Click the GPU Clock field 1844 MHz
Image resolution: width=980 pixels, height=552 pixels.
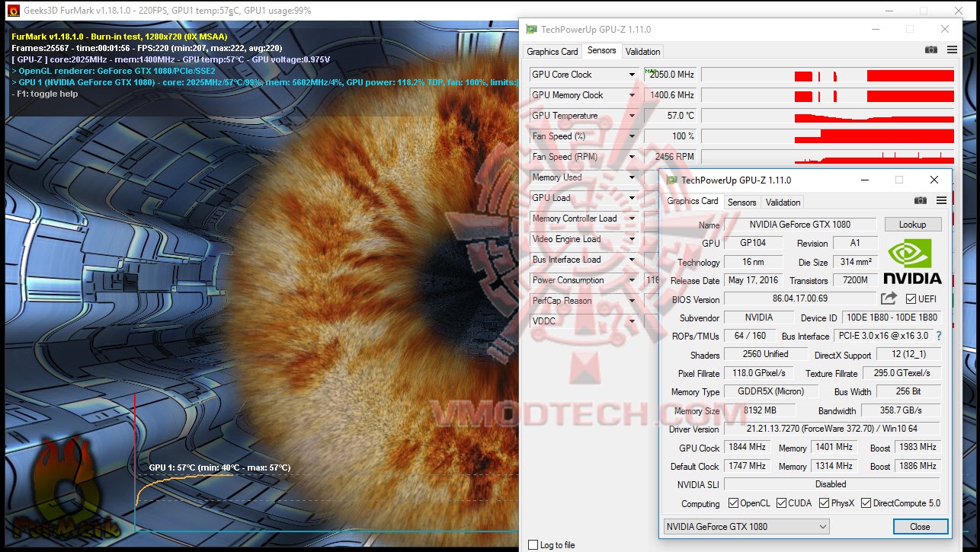pos(747,448)
